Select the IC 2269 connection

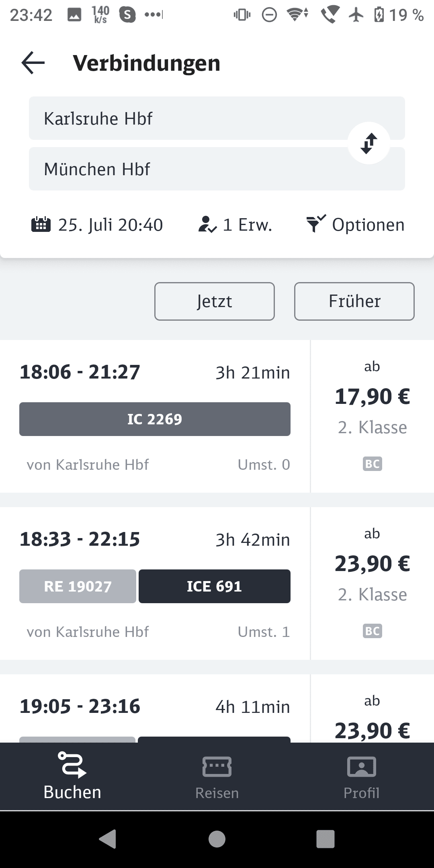155,419
